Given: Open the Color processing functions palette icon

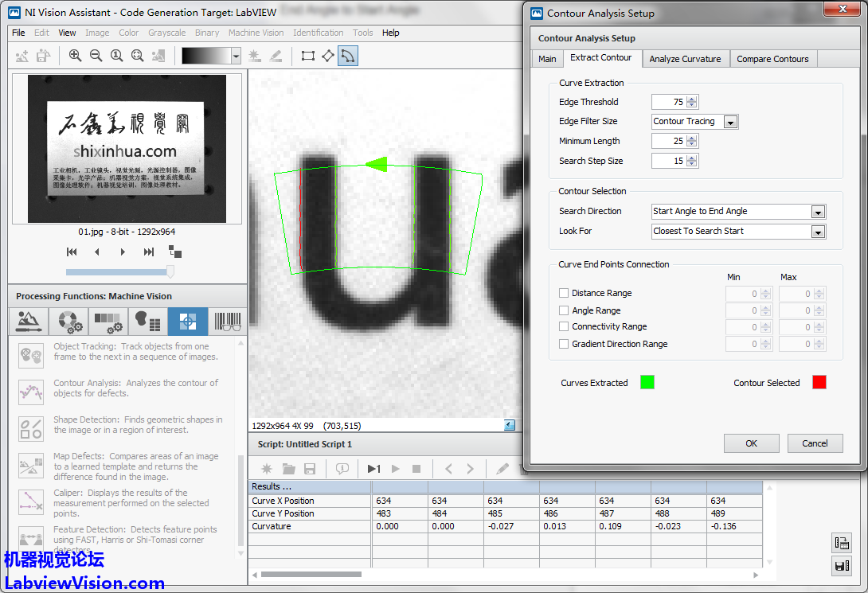Looking at the screenshot, I should click(68, 322).
